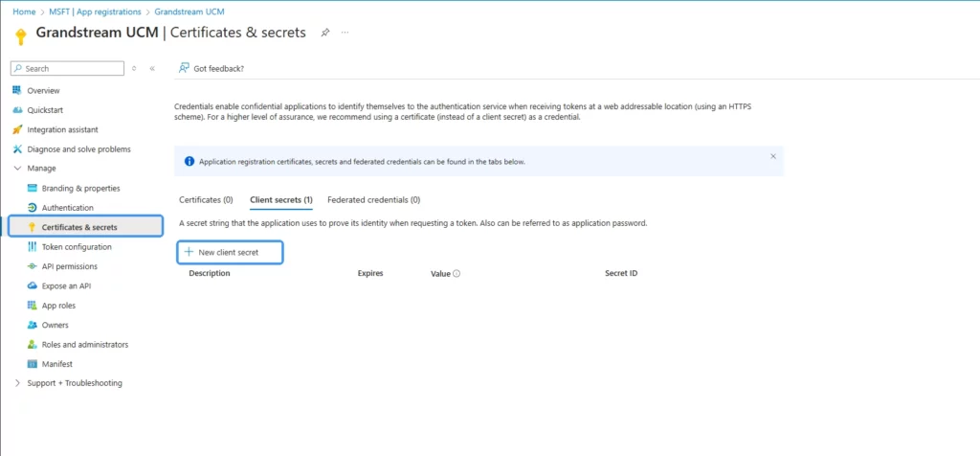The height and width of the screenshot is (456, 980).
Task: Click the Expires column header
Action: (x=370, y=274)
